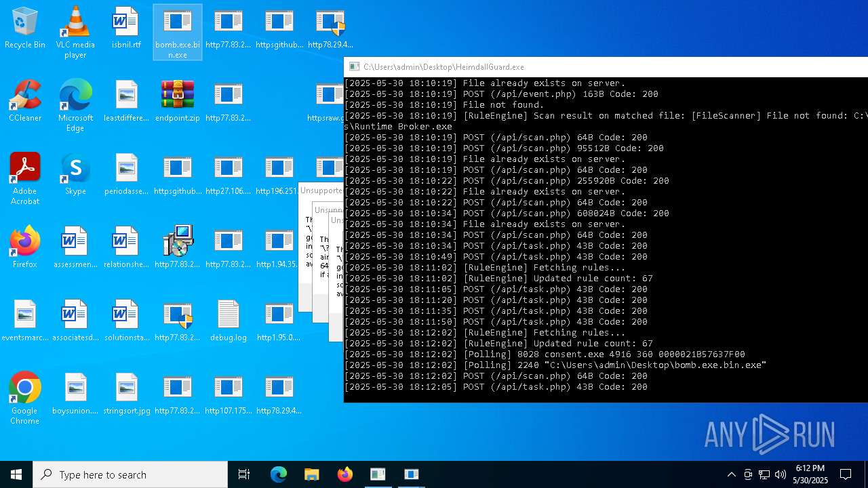Image resolution: width=868 pixels, height=488 pixels.
Task: Open Microsoft Edge desktop shortcut
Action: [75, 106]
